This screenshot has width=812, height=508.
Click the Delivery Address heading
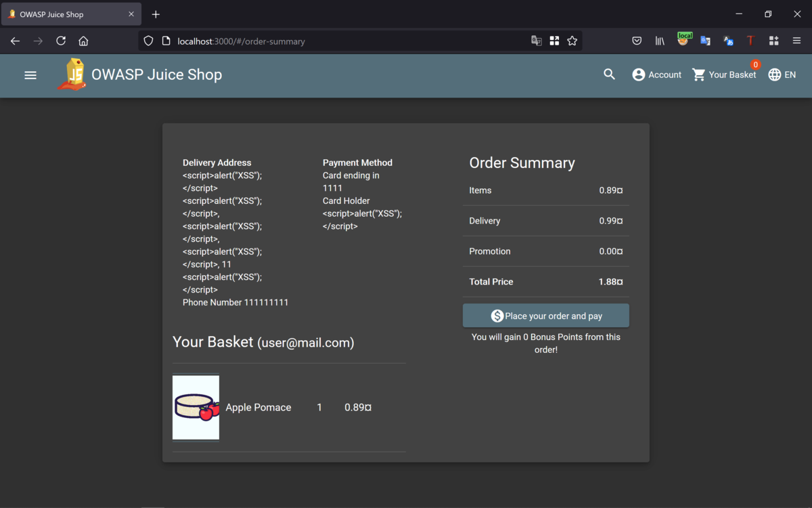217,163
